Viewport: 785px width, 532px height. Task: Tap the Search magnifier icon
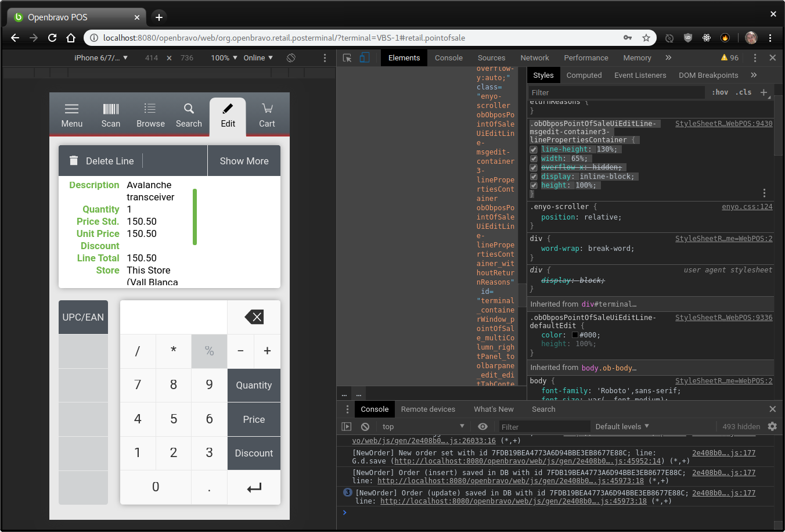(189, 109)
